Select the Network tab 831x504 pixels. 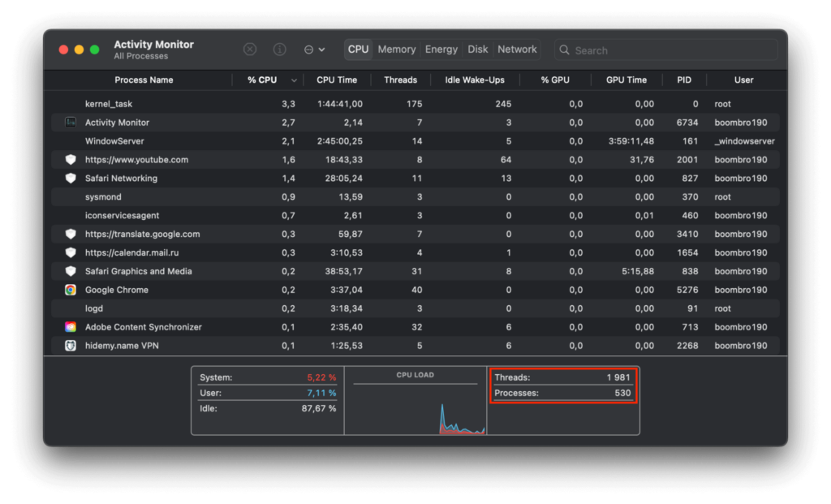coord(517,50)
